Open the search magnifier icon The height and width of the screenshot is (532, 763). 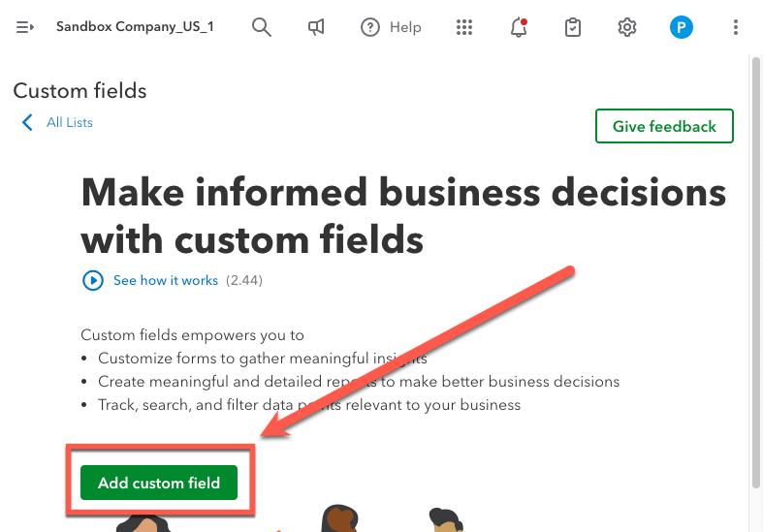tap(261, 27)
